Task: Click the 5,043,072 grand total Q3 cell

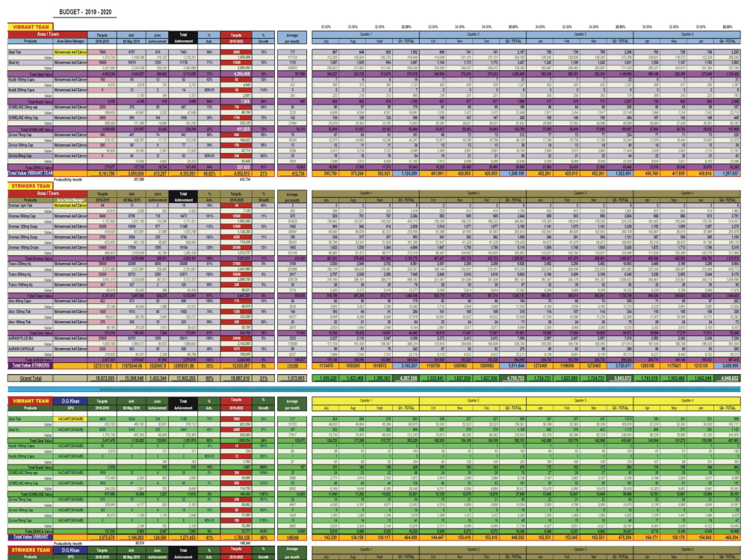Action: [x=620, y=378]
